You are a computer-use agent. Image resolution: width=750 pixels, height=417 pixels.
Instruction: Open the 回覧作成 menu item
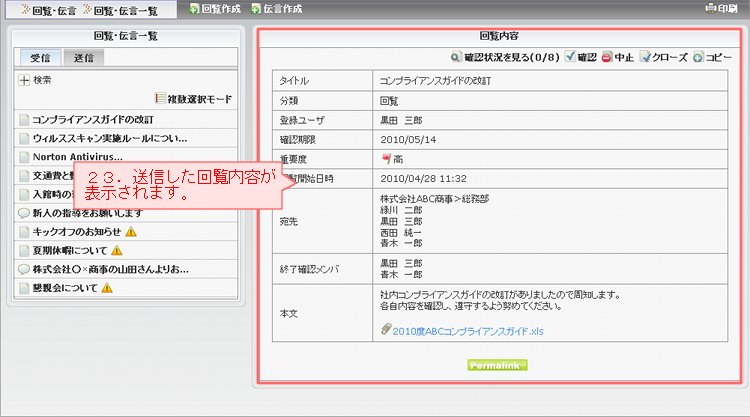point(221,9)
